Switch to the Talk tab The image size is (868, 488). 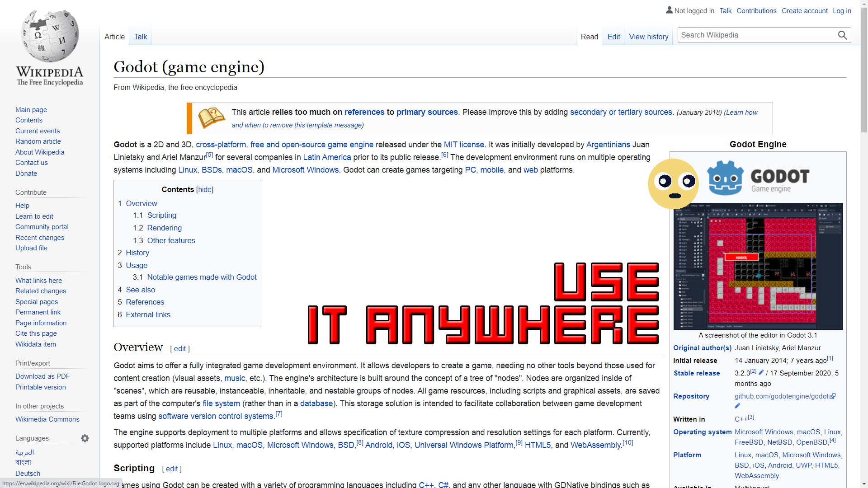(x=141, y=37)
